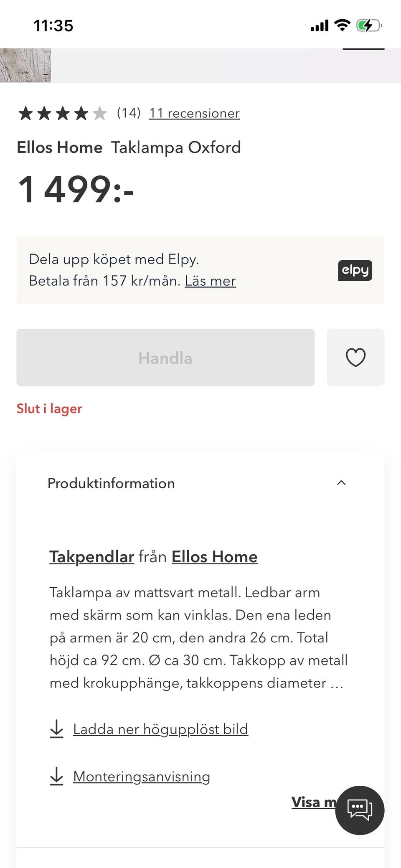Tap the battery charging status icon
Image resolution: width=401 pixels, height=868 pixels.
(x=368, y=26)
